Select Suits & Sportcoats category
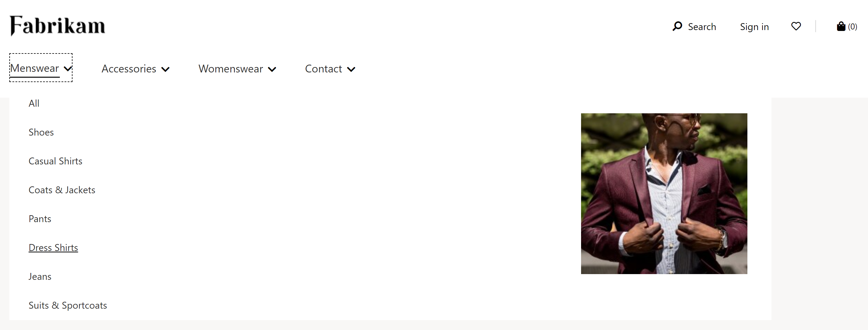 click(x=68, y=305)
